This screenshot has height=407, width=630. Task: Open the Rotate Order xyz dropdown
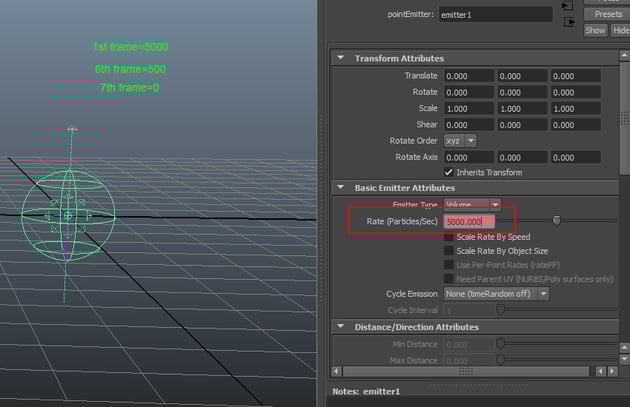tap(460, 141)
